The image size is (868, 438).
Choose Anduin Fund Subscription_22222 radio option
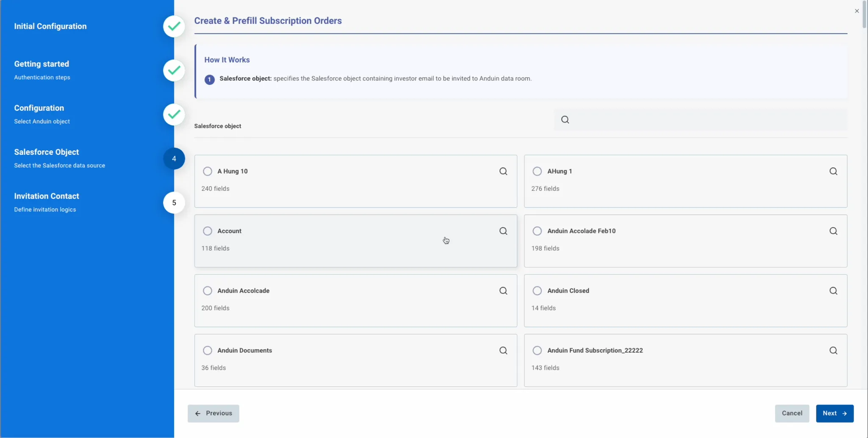click(537, 351)
